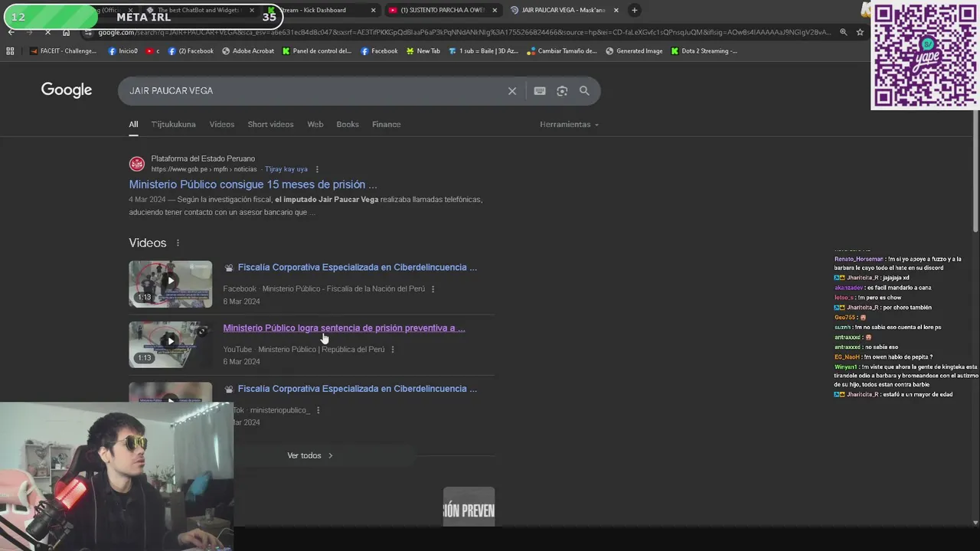Switch to the Web search tab
The height and width of the screenshot is (551, 980).
(x=315, y=124)
